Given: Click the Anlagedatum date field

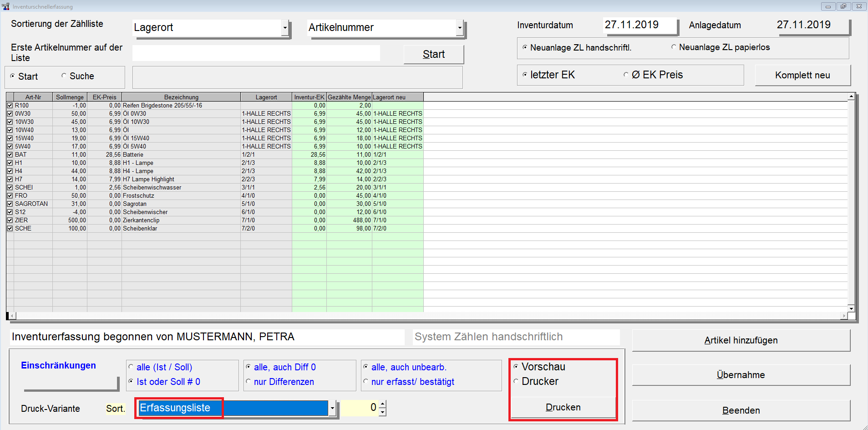Looking at the screenshot, I should [812, 25].
